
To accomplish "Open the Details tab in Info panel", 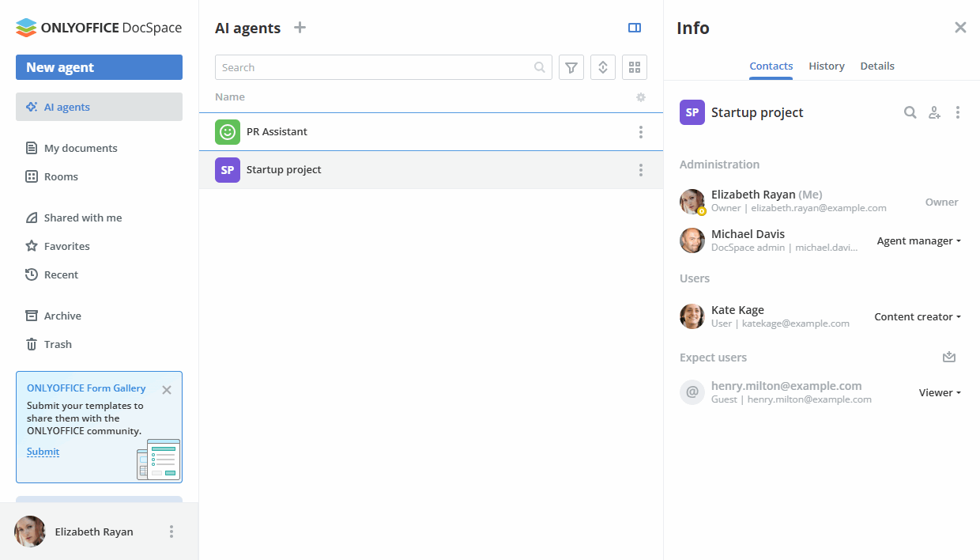I will (877, 66).
